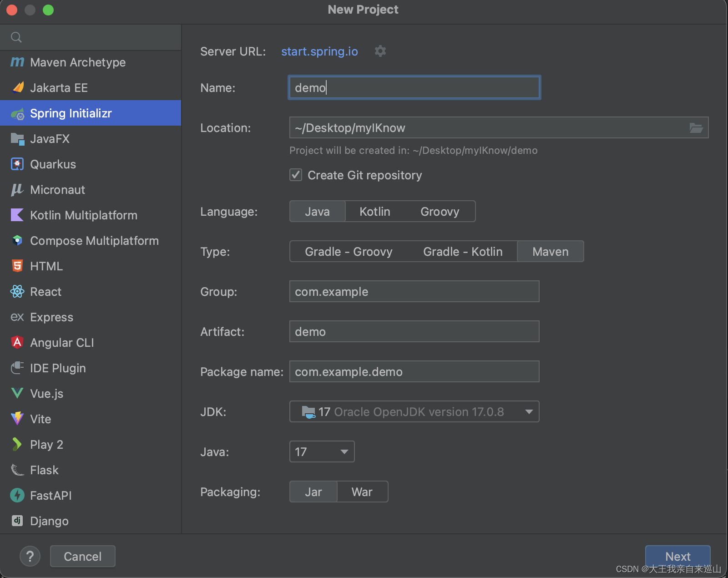Click the Flask horn icon

click(x=17, y=470)
